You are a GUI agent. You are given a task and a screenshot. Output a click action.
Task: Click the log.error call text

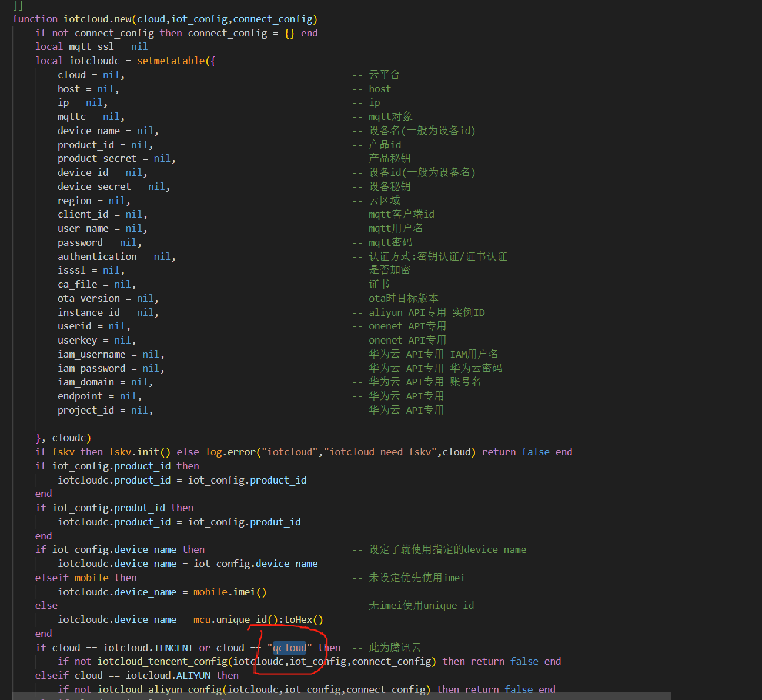[230, 452]
